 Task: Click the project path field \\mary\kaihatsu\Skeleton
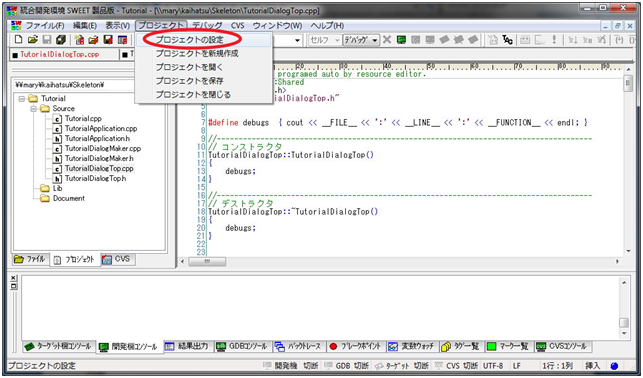(x=74, y=85)
